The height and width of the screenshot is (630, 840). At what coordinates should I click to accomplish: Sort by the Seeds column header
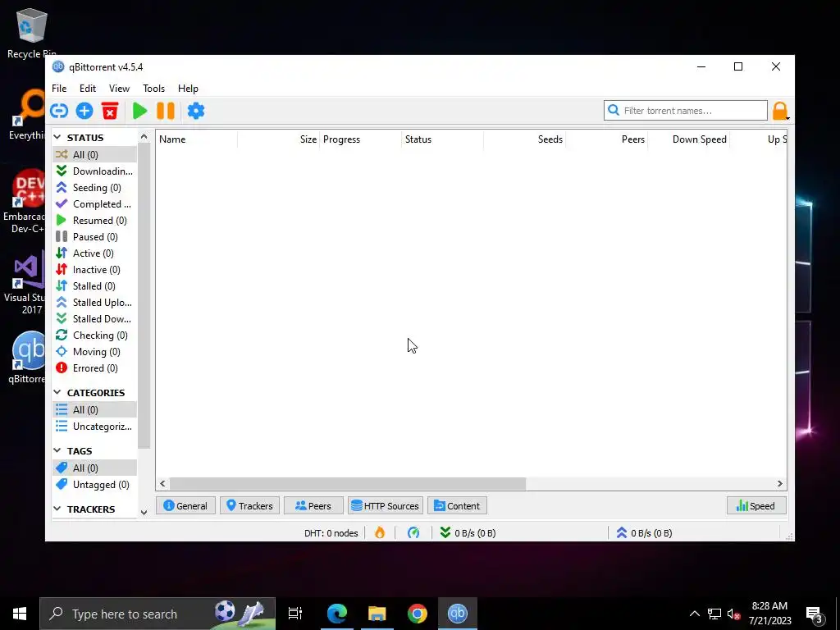[x=524, y=139]
